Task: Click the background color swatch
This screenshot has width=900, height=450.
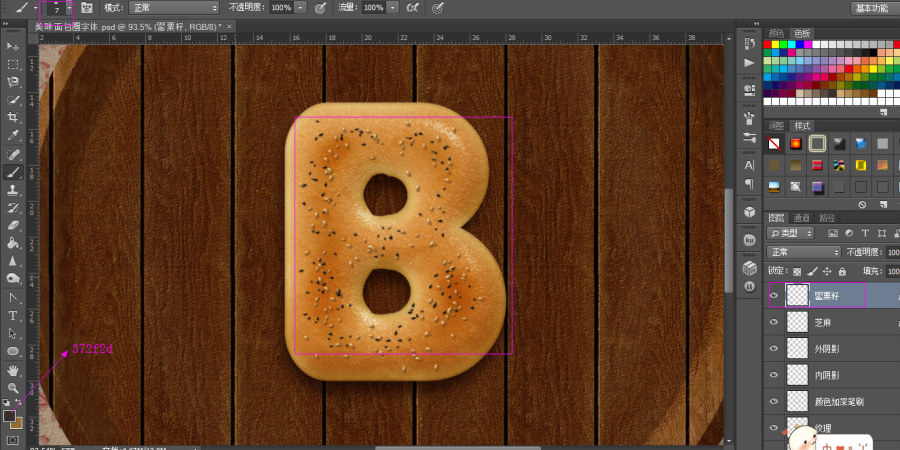Action: pyautogui.click(x=17, y=423)
